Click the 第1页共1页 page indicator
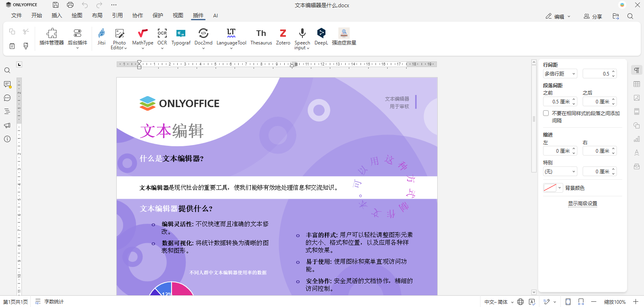The width and height of the screenshot is (644, 307). coord(16,302)
